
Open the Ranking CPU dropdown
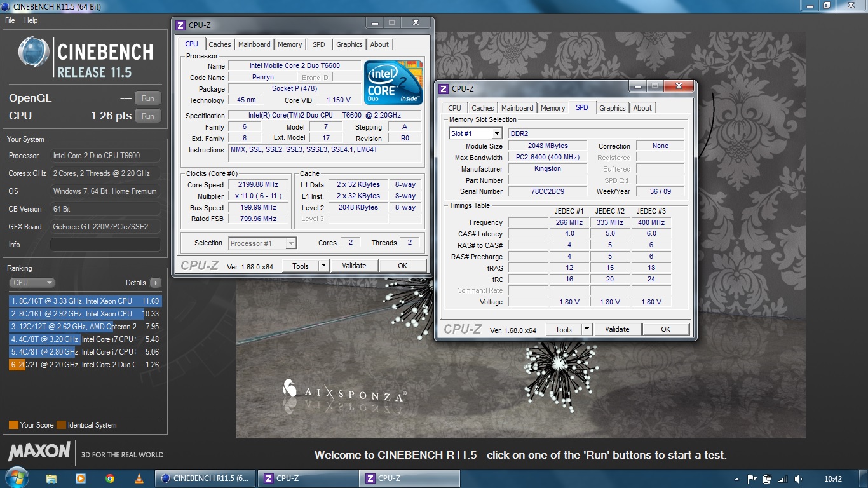click(x=32, y=283)
